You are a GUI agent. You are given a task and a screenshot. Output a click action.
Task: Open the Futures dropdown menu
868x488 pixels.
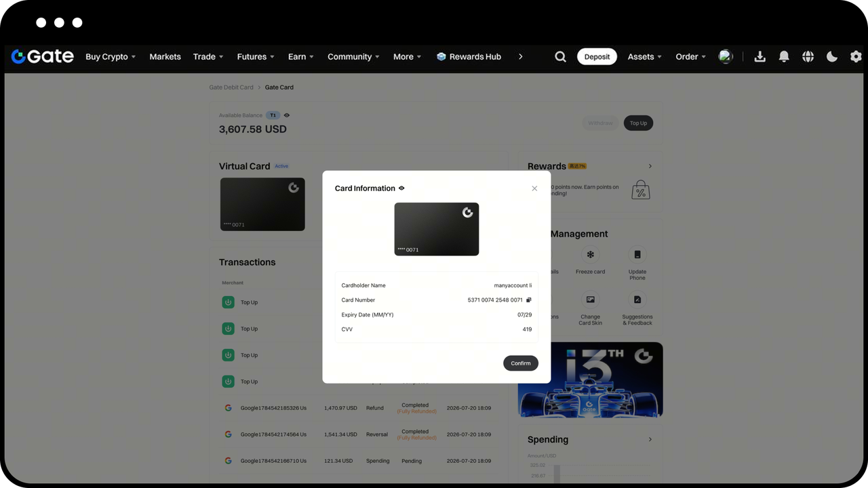[256, 57]
